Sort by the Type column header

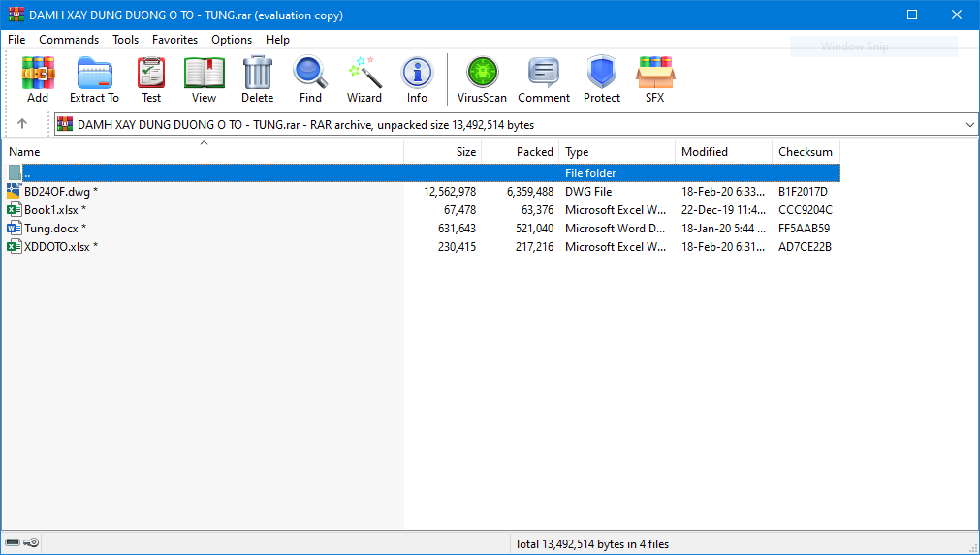[616, 152]
